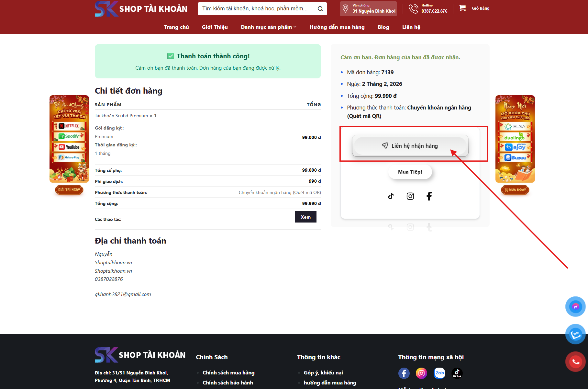Expand Danh mục sản phẩm dropdown

[x=268, y=27]
